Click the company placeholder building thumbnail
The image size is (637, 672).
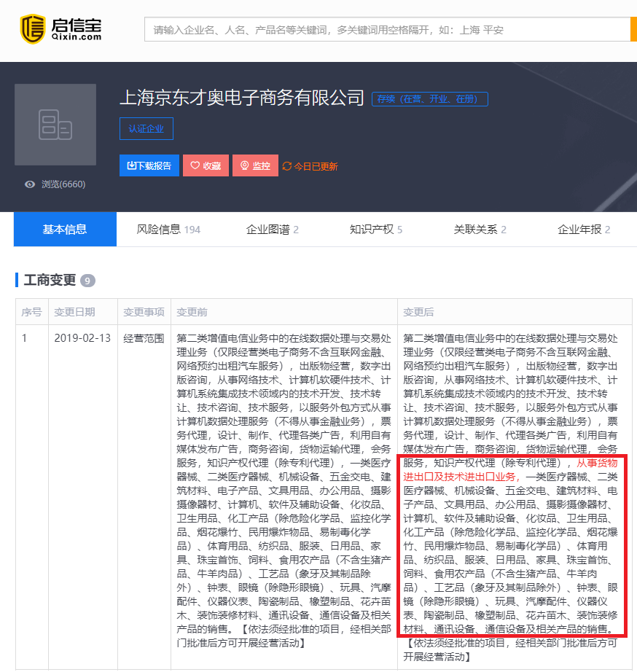tap(55, 125)
